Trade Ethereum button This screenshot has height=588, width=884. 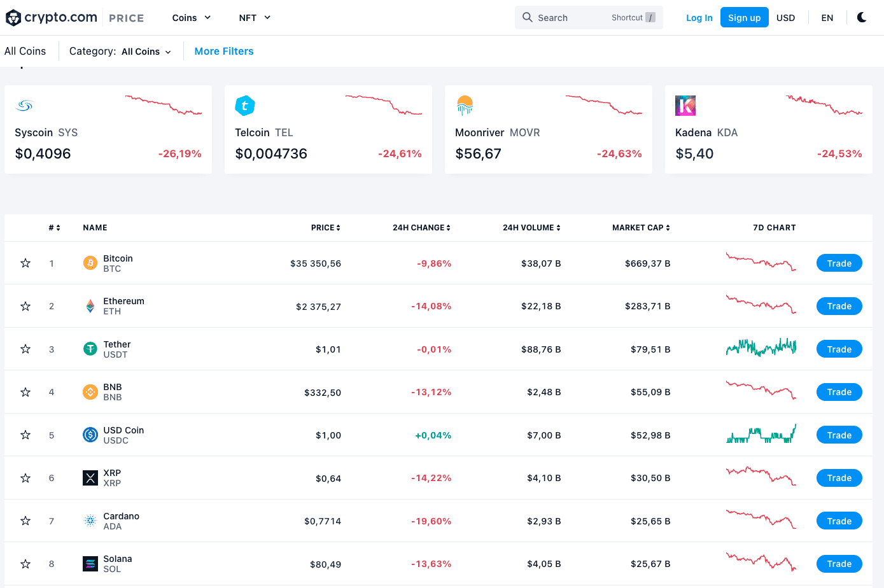(x=839, y=306)
